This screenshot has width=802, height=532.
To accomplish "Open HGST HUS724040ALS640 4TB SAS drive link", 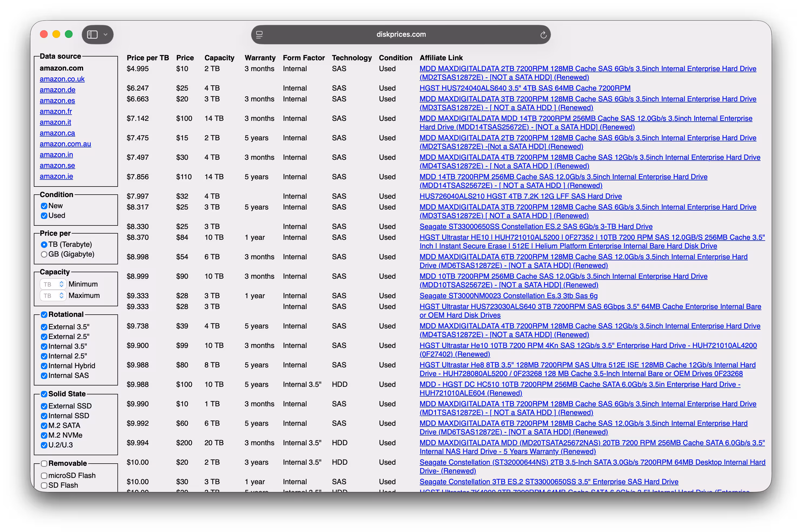I will point(525,88).
